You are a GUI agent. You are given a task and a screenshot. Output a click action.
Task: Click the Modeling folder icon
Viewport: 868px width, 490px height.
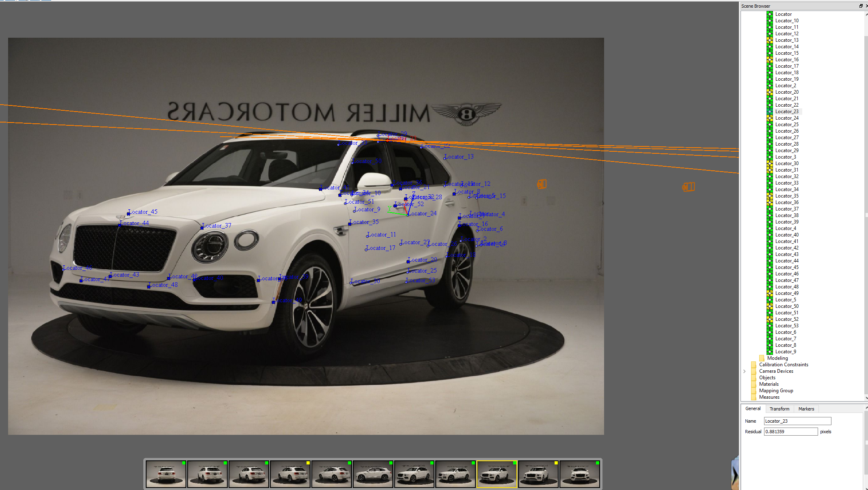pos(762,358)
